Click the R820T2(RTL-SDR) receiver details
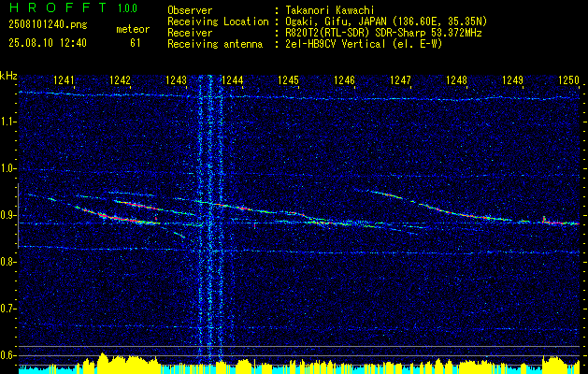This screenshot has height=374, width=588. (383, 33)
